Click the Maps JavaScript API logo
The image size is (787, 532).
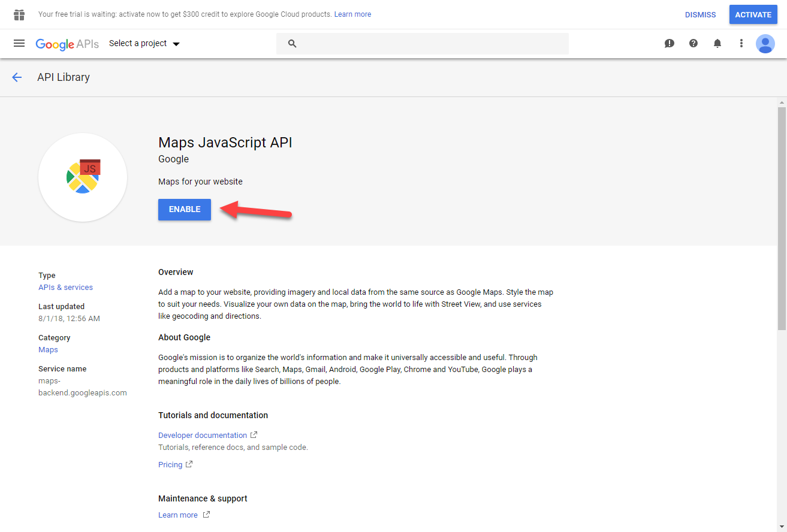[x=82, y=177]
